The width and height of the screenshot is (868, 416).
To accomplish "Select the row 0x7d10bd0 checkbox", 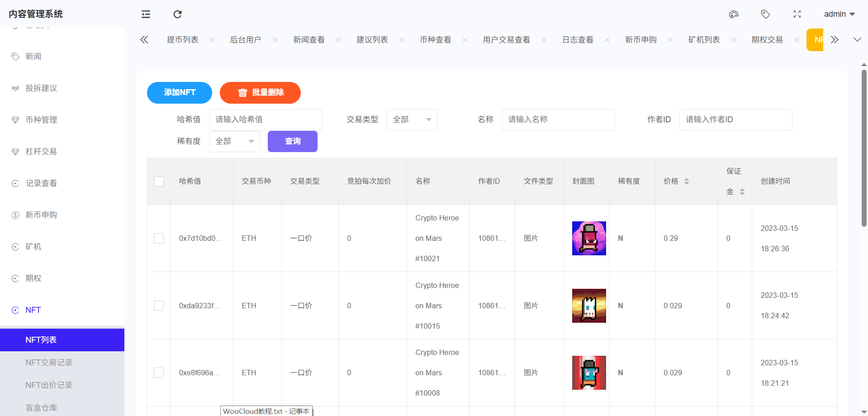I will click(x=159, y=238).
